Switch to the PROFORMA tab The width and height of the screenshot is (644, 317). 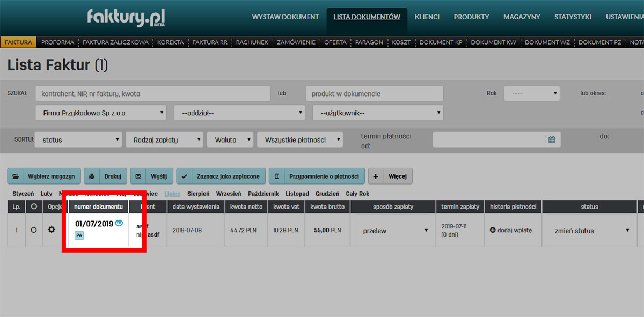coord(57,42)
